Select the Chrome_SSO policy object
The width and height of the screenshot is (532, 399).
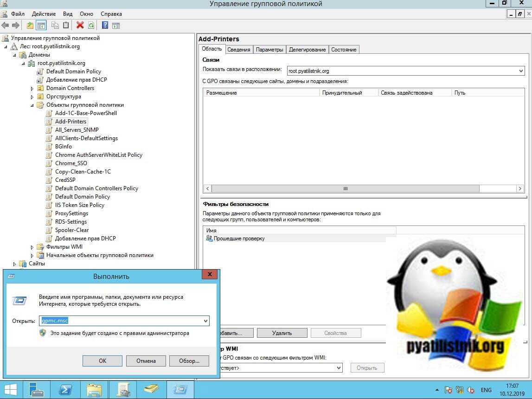coord(71,163)
